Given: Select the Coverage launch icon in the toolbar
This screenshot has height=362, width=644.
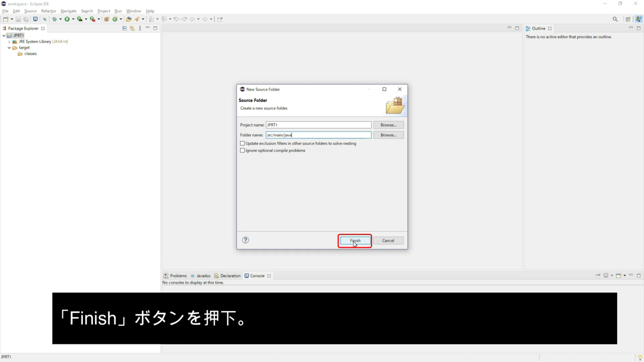Looking at the screenshot, I should coord(79,19).
